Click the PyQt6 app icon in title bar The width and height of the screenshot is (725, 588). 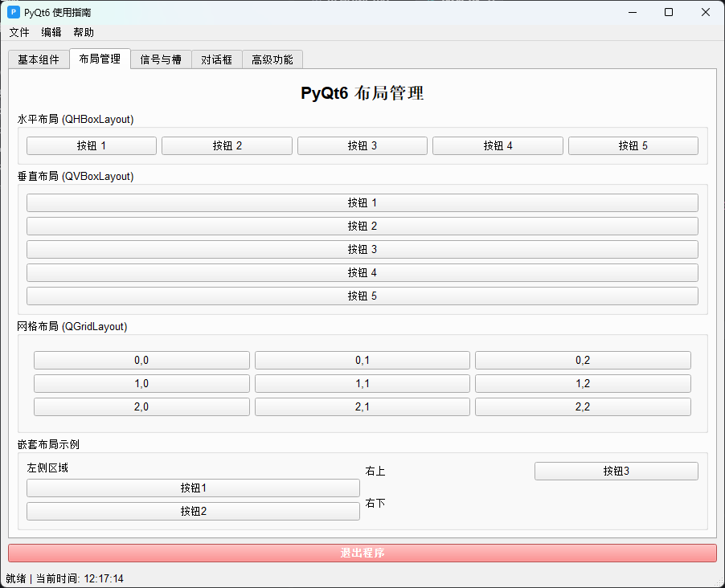point(11,12)
